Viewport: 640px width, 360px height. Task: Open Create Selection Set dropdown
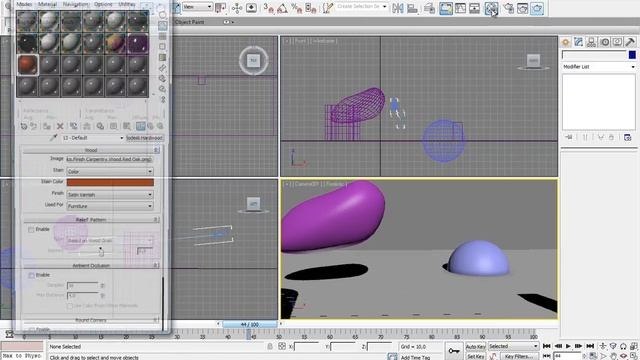point(361,7)
